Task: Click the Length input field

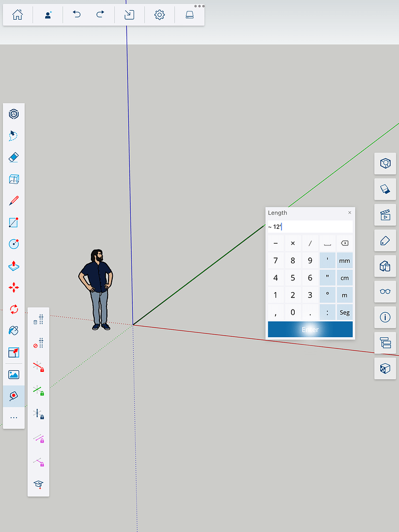Action: pos(310,227)
